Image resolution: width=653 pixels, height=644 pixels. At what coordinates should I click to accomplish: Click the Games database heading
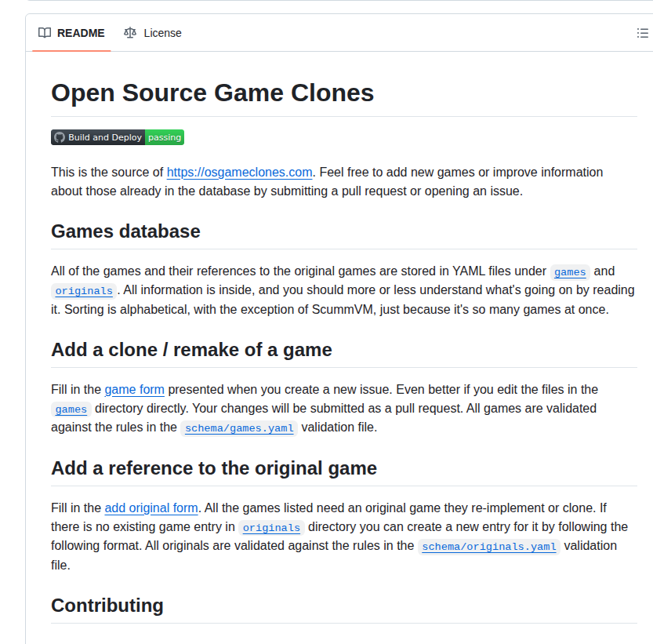point(125,231)
